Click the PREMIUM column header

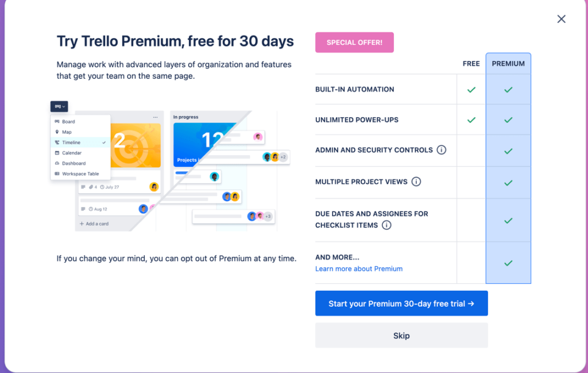point(508,63)
